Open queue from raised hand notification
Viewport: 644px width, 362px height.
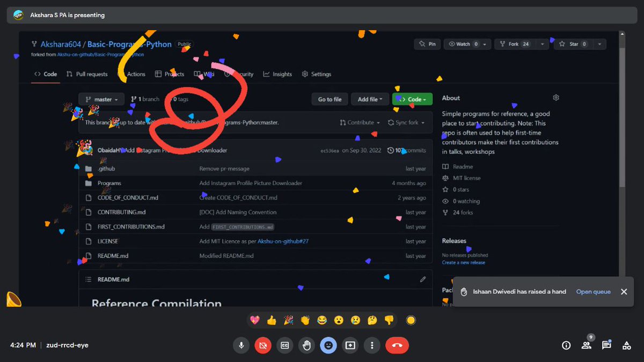click(593, 292)
